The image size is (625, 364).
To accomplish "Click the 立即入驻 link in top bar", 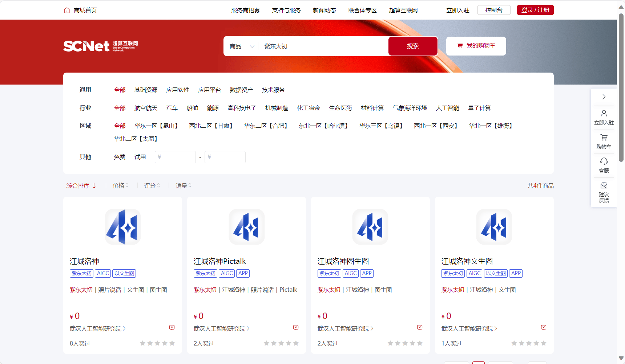I will (458, 11).
